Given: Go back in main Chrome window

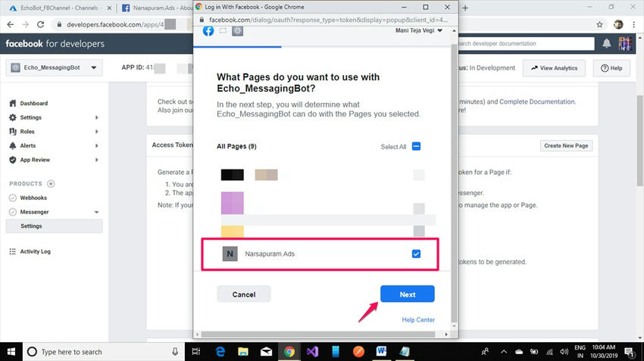Looking at the screenshot, I should click(x=11, y=25).
